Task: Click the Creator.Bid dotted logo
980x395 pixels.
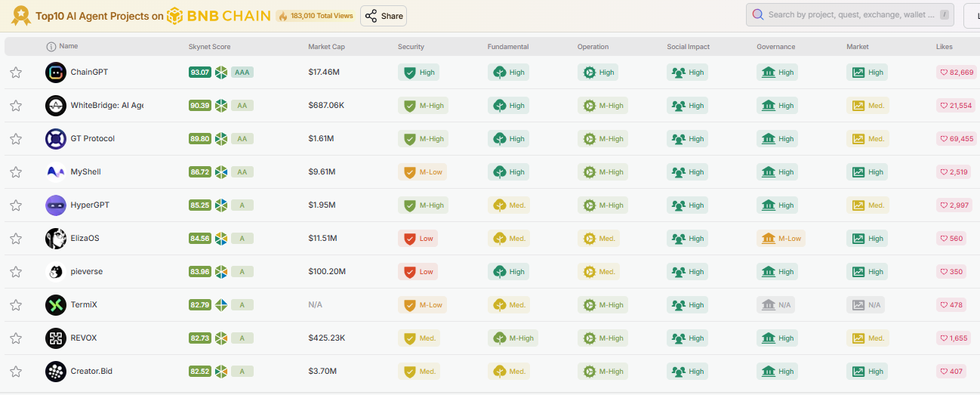Action: (56, 372)
